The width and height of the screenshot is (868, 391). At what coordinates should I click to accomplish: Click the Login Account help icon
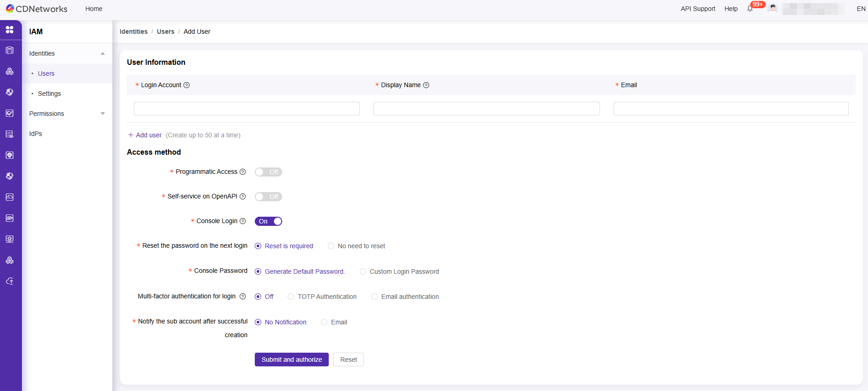186,85
